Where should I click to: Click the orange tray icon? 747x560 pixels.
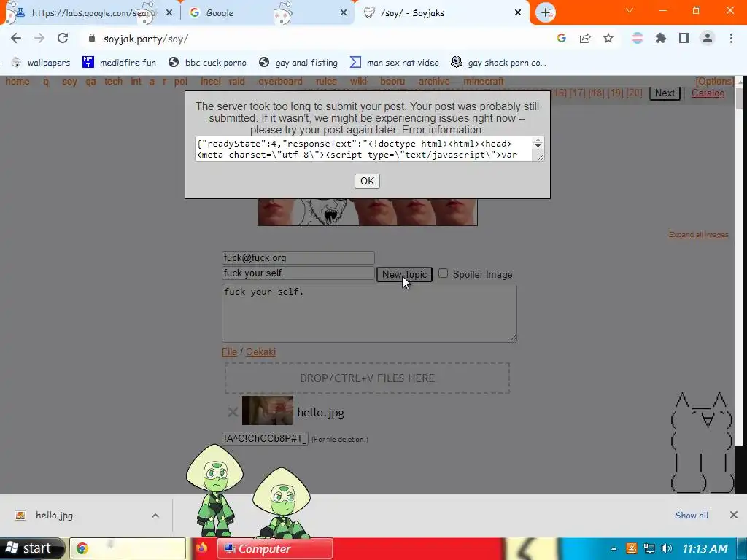coord(631,548)
